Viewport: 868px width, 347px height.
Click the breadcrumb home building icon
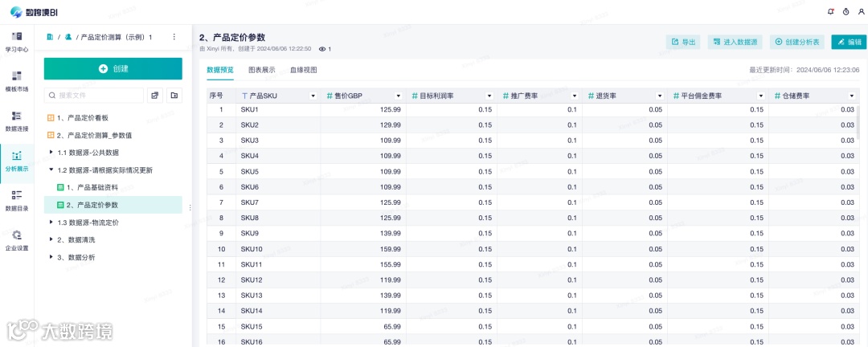[50, 37]
